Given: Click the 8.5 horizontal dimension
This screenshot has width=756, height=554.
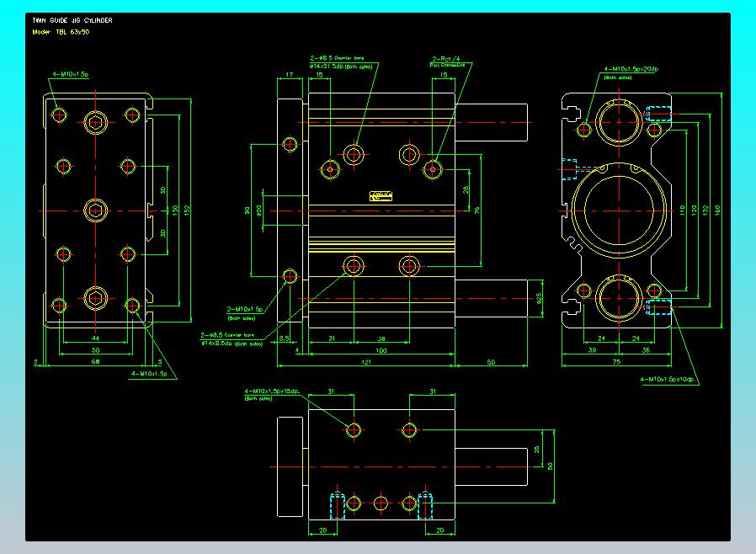Looking at the screenshot, I should tap(285, 338).
